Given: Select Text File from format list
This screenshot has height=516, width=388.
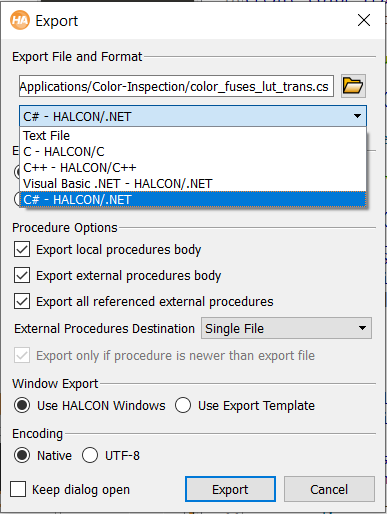Looking at the screenshot, I should tap(193, 136).
